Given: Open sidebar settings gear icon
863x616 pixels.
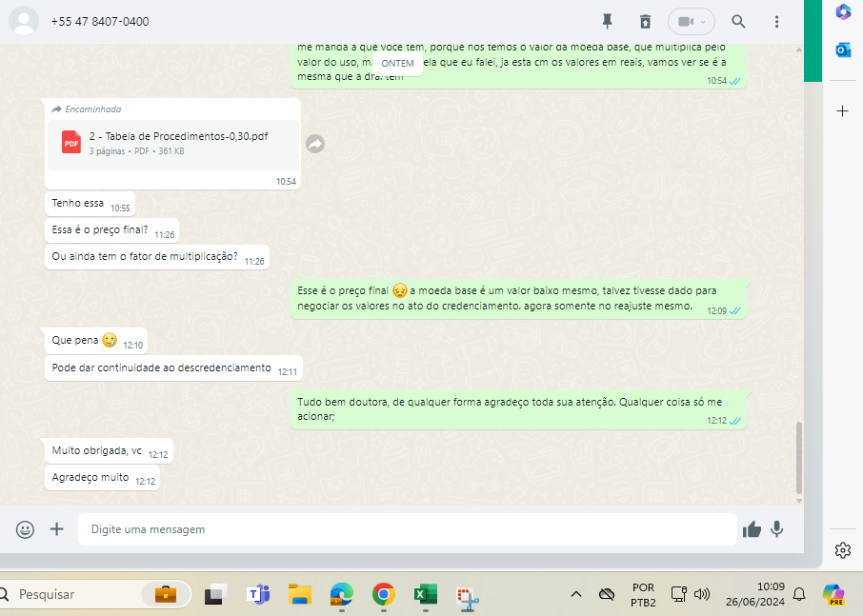Looking at the screenshot, I should pos(843,550).
